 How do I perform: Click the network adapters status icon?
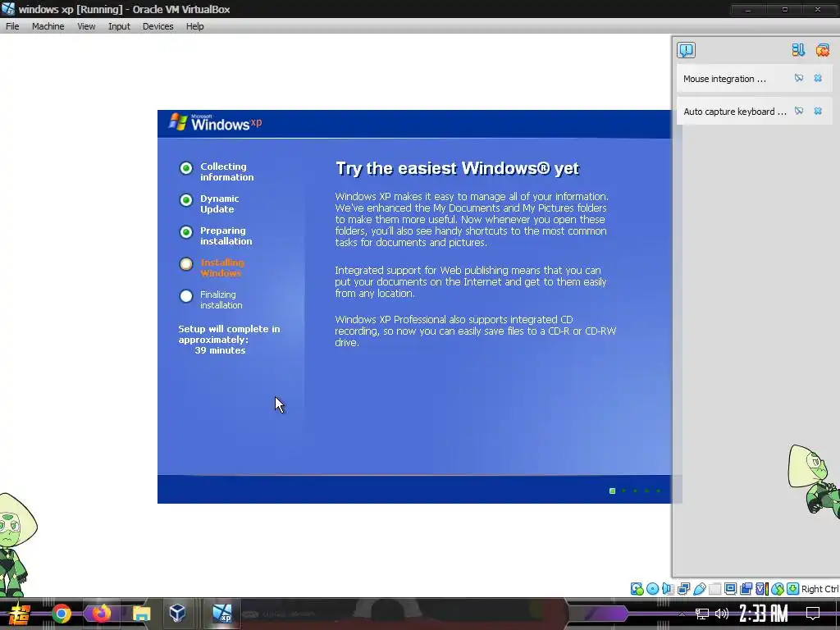pos(683,589)
